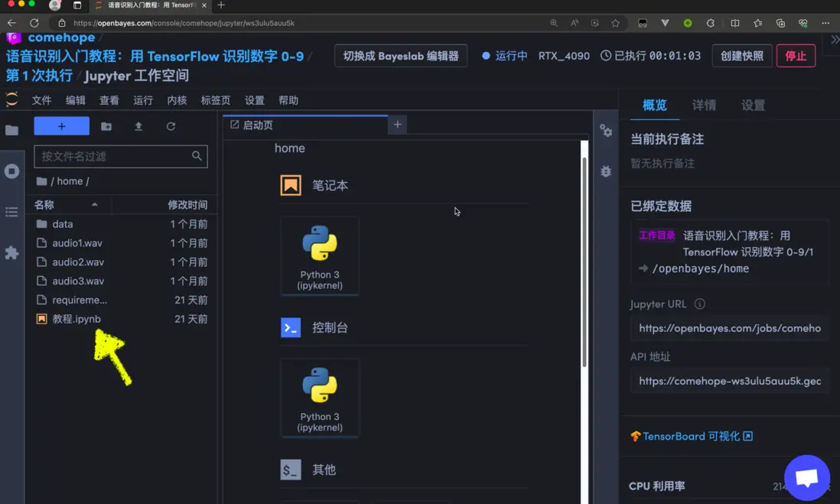Viewport: 840px width, 504px height.
Task: Switch to the 设置 tab in right panel
Action: pos(754,105)
